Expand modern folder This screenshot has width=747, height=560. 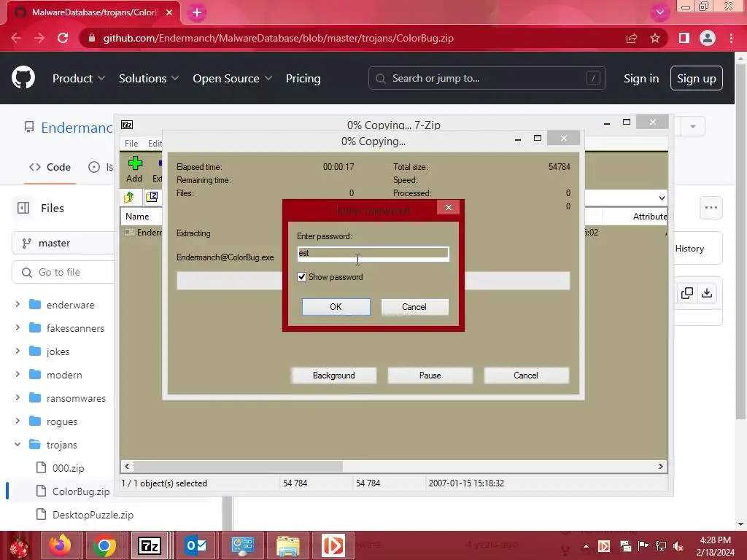(18, 374)
